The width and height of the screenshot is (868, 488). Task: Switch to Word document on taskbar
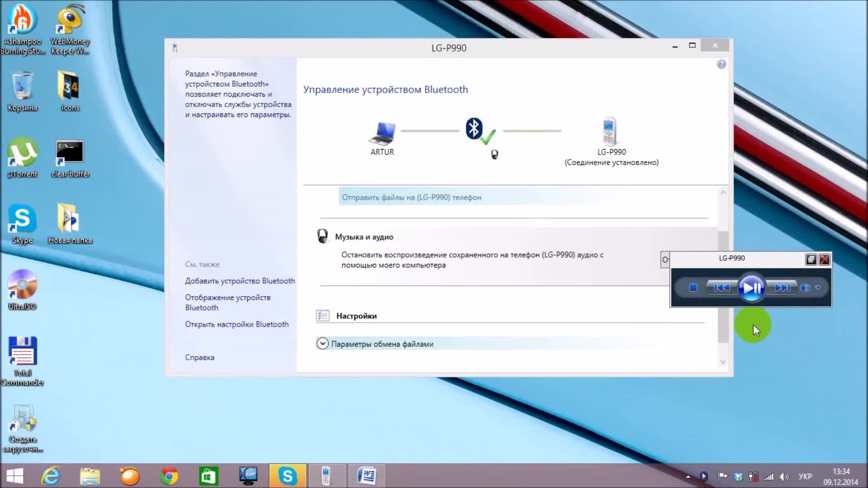click(x=366, y=476)
